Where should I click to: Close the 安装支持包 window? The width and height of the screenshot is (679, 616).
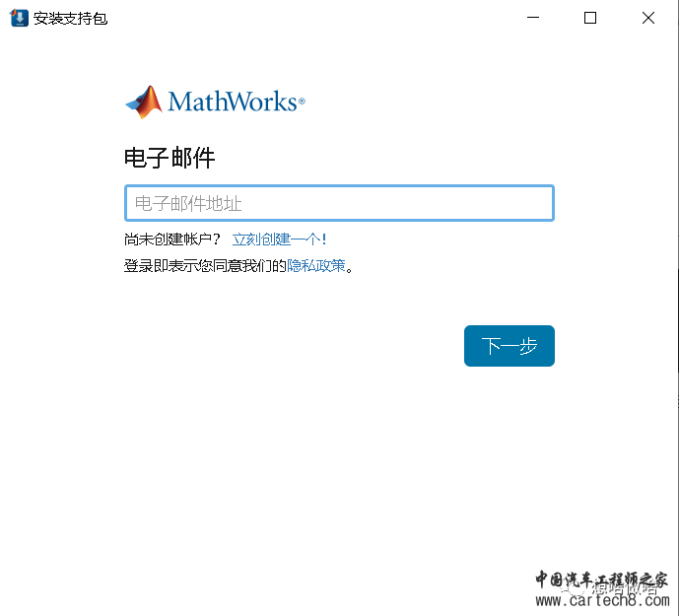[x=647, y=18]
